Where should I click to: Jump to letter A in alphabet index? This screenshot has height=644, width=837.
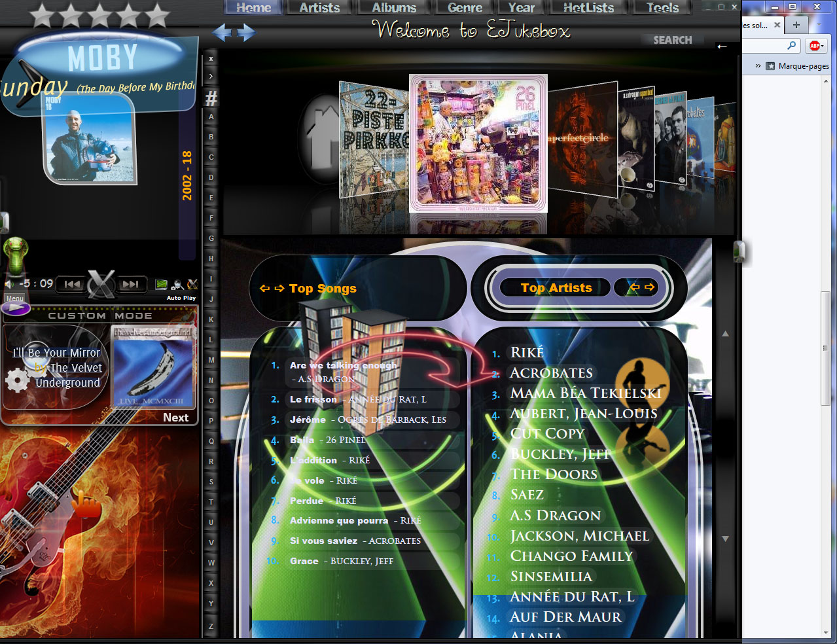point(211,117)
